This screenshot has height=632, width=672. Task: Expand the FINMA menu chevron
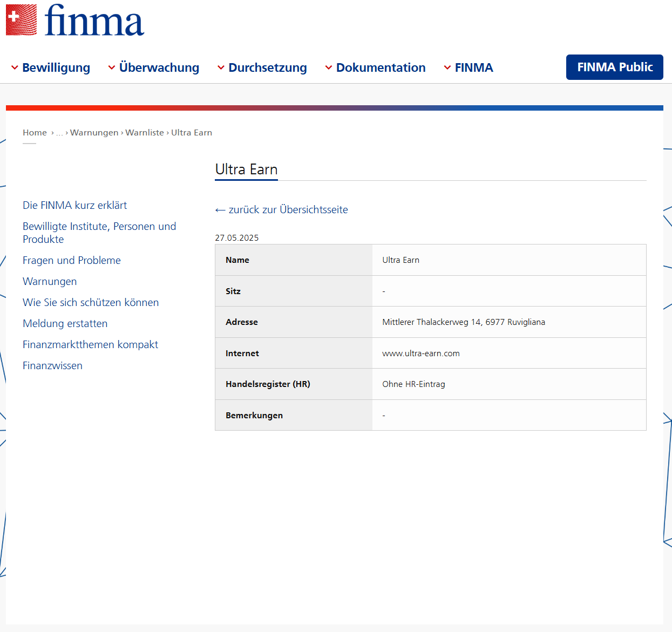coord(447,67)
